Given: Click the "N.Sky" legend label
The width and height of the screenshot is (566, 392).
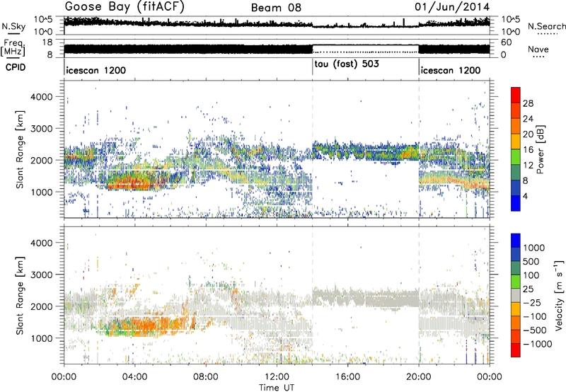Looking at the screenshot, I should [13, 26].
